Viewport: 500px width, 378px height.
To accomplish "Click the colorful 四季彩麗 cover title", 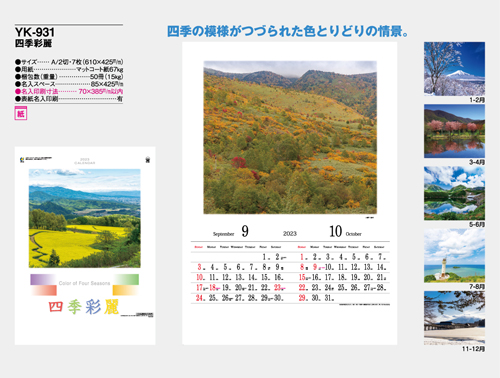I will click(84, 307).
